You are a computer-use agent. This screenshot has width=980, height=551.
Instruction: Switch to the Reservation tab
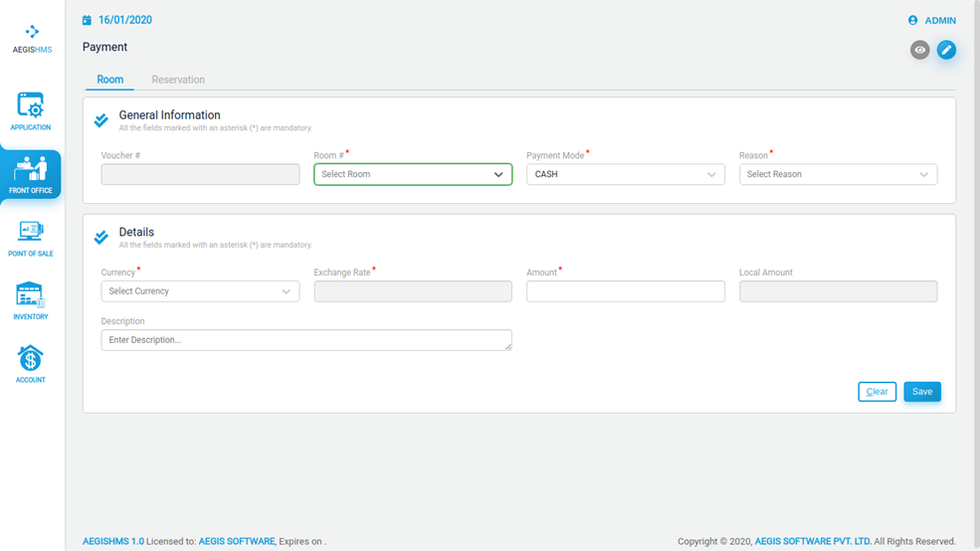coord(178,80)
